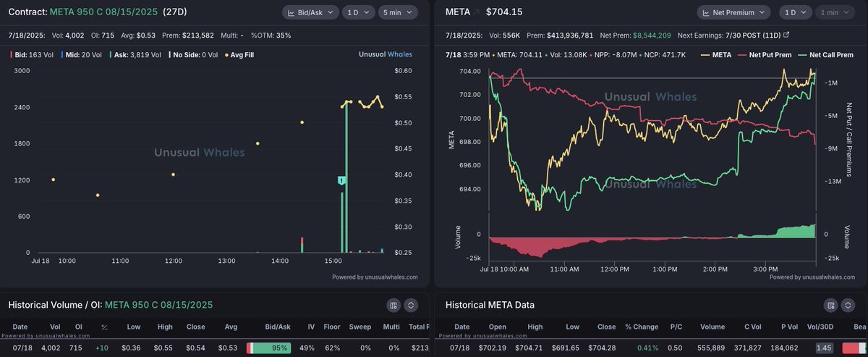Click the %OTM 35% value

tap(284, 34)
